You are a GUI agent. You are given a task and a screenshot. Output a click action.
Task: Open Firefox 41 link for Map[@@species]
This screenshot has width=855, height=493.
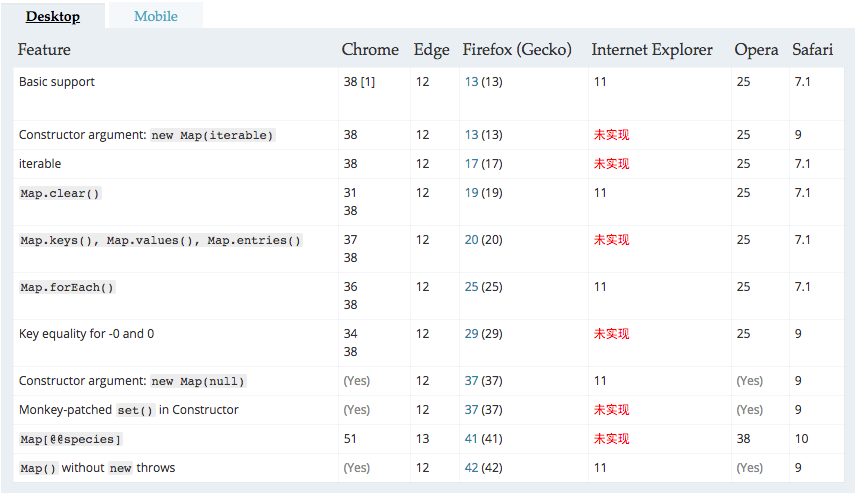pos(471,438)
